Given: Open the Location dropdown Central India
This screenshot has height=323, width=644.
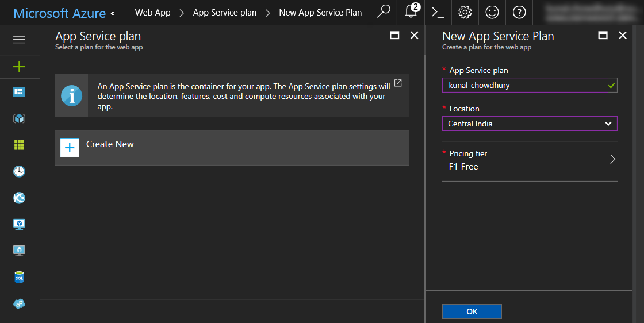Looking at the screenshot, I should pyautogui.click(x=530, y=124).
